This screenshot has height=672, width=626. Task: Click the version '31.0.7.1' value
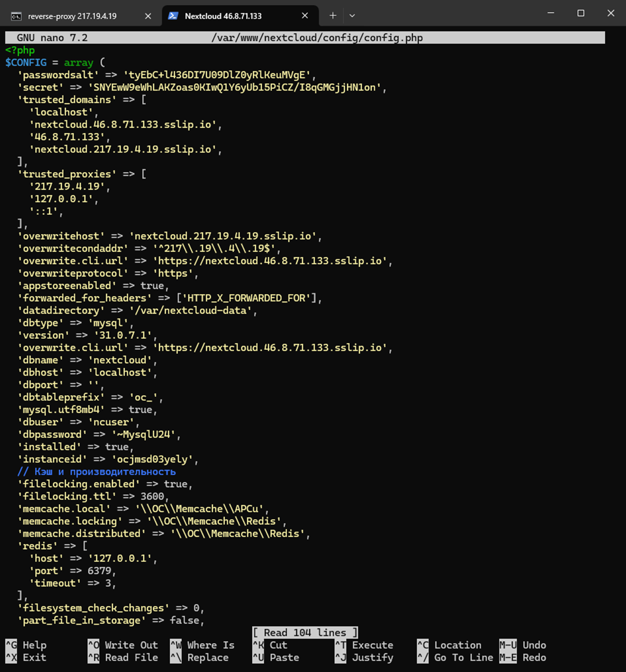click(x=123, y=335)
